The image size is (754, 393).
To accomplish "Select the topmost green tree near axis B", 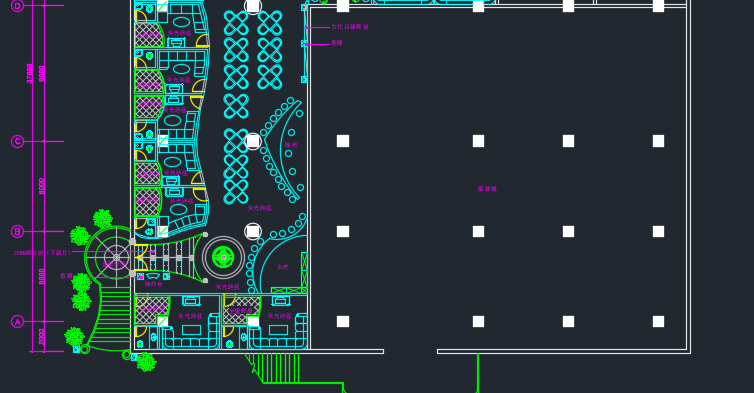I will pos(102,219).
